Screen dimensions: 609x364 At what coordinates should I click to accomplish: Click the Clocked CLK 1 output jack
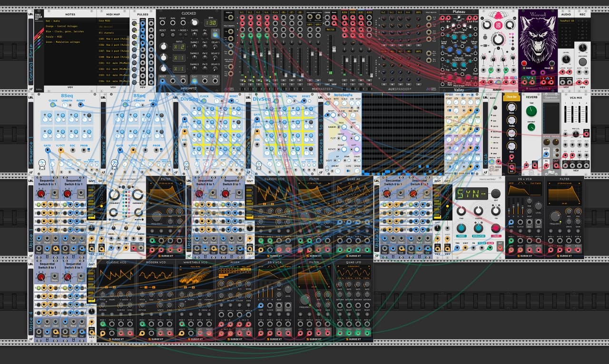194,81
